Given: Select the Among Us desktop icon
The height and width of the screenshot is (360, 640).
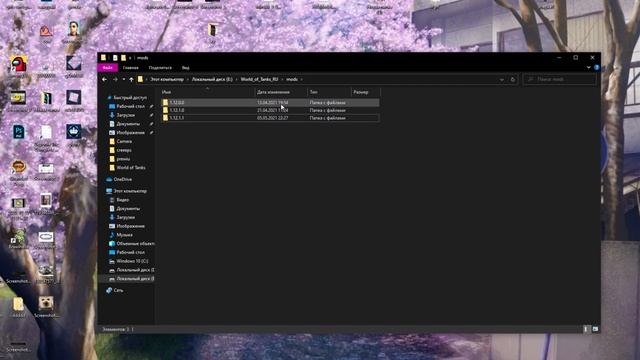Looking at the screenshot, I should pos(18,64).
